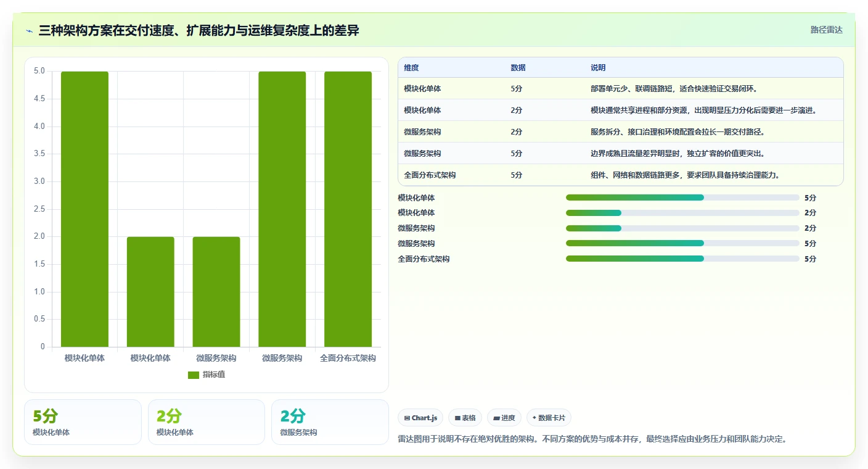This screenshot has height=469, width=868.
Task: Click the 数据卡片 chip
Action: click(x=549, y=418)
